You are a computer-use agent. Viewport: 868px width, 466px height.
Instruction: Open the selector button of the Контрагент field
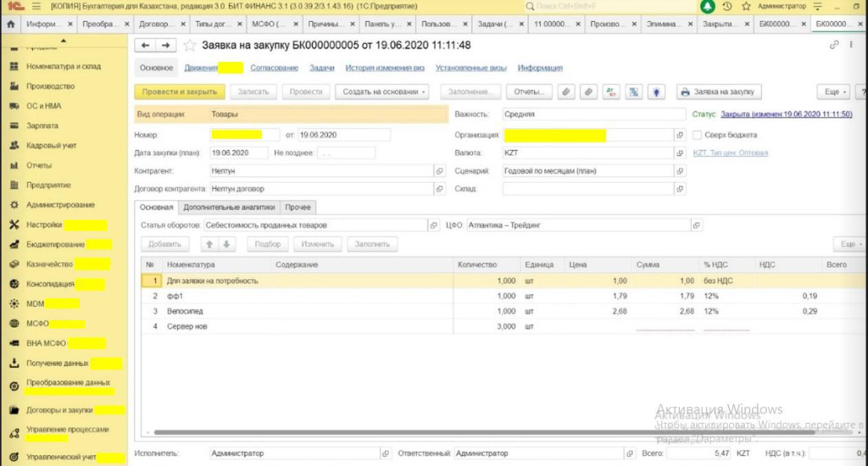pos(438,171)
